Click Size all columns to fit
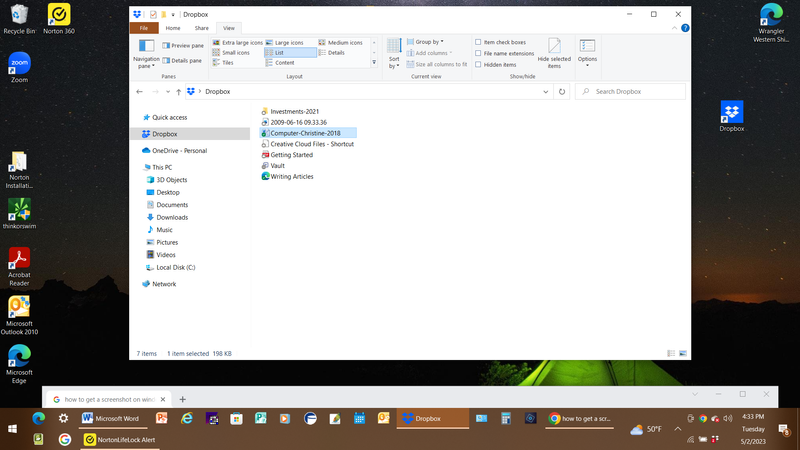 437,64
